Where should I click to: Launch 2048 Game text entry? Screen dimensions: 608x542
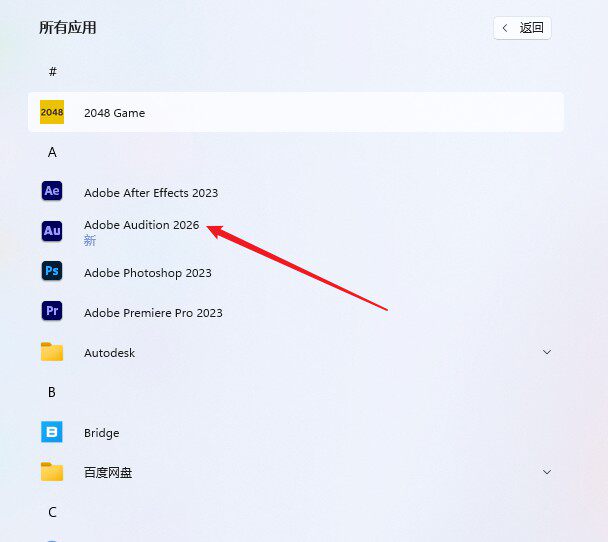pyautogui.click(x=114, y=113)
